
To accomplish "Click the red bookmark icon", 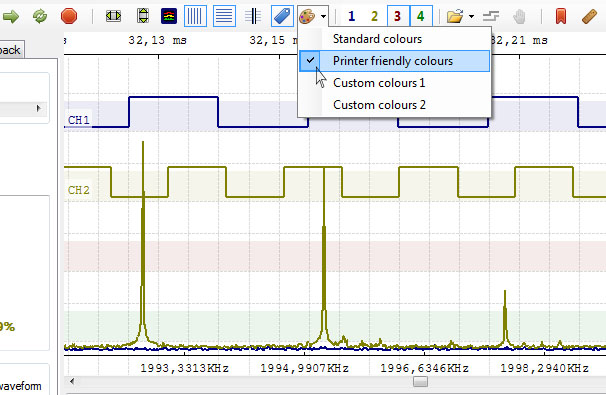I will pos(561,16).
